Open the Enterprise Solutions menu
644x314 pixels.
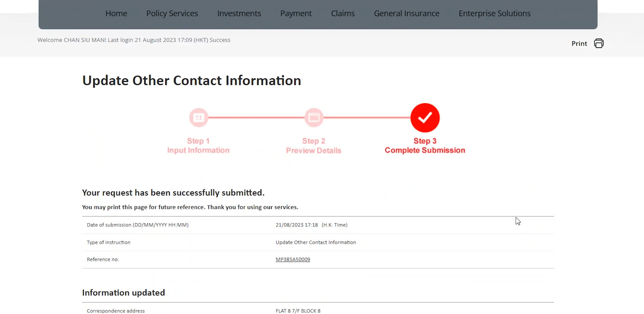coord(494,13)
